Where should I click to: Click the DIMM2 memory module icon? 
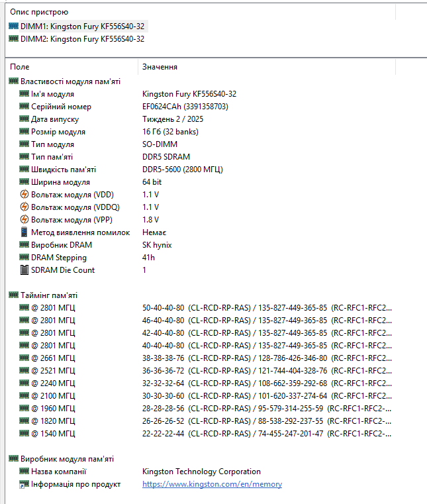(x=13, y=38)
